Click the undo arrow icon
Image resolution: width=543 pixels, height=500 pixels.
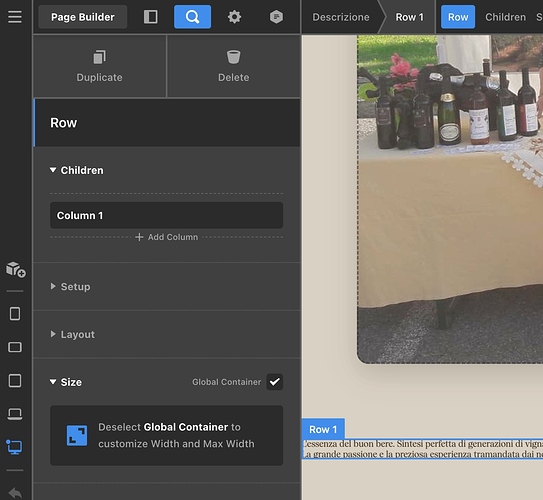click(x=15, y=492)
